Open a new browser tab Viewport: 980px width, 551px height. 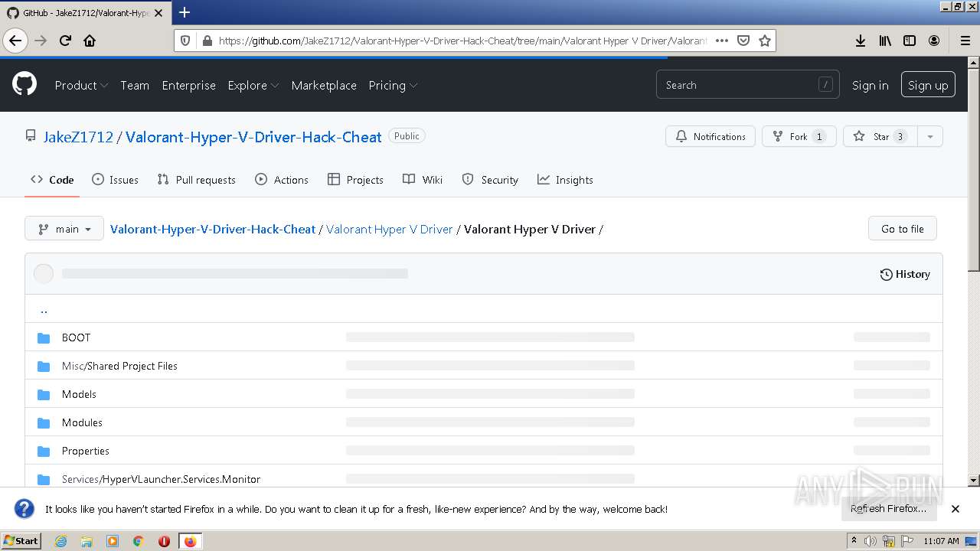point(185,12)
